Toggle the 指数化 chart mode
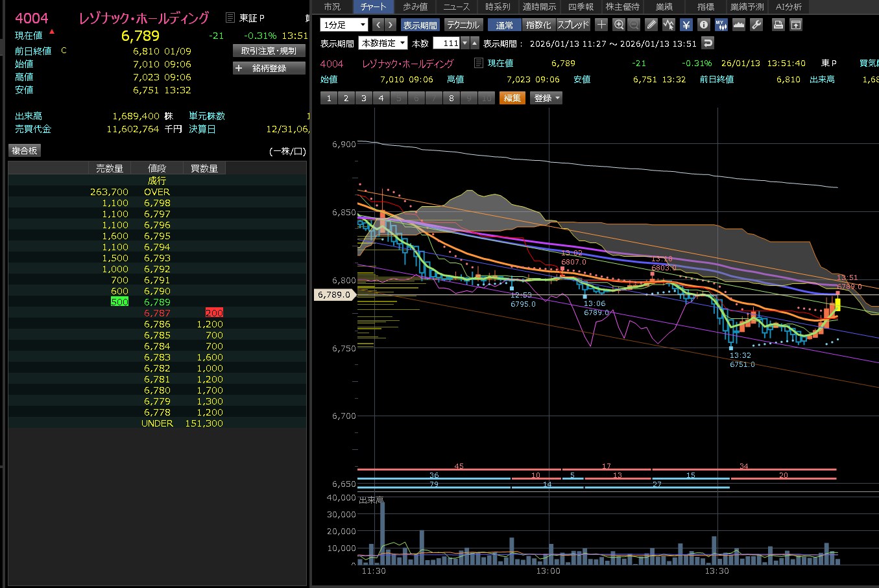Screen dimensions: 879x588 538,25
